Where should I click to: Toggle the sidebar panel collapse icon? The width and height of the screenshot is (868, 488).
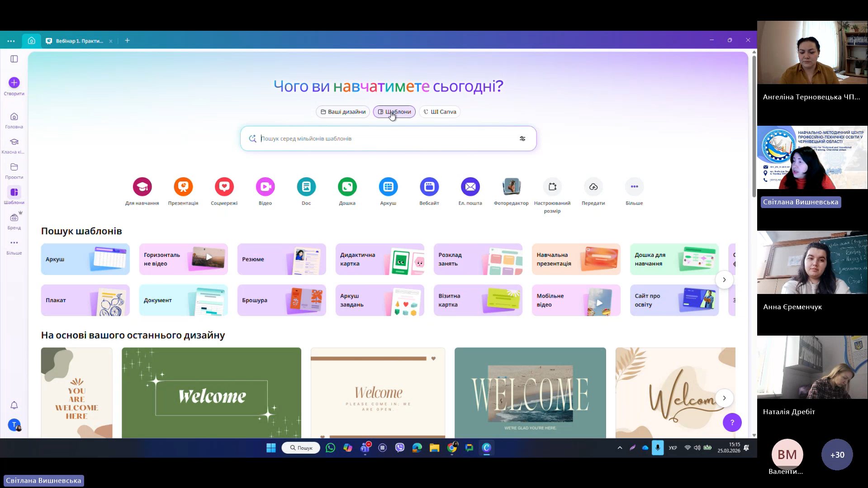[x=14, y=59]
